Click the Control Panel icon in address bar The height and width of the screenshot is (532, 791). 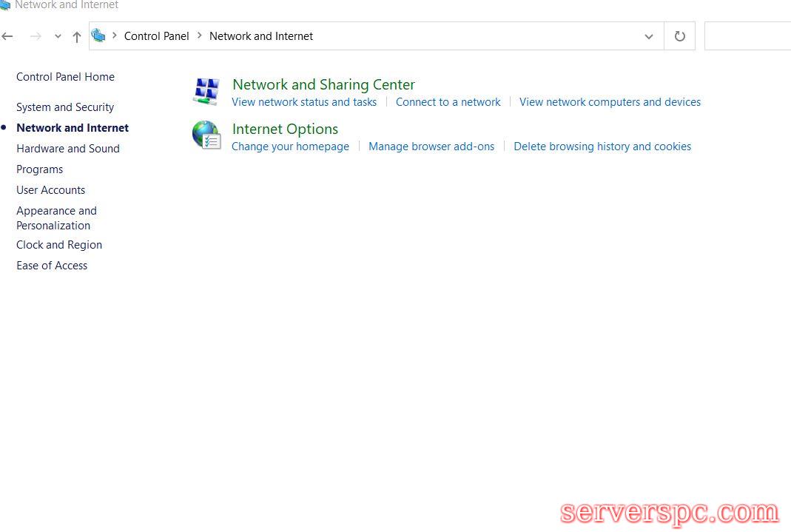(98, 36)
